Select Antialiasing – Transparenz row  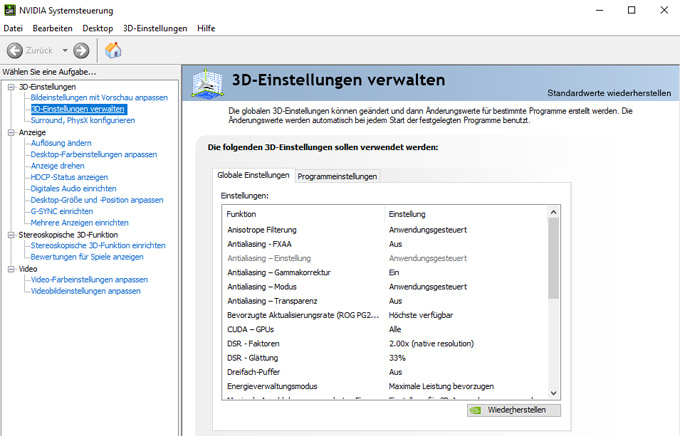(x=385, y=301)
